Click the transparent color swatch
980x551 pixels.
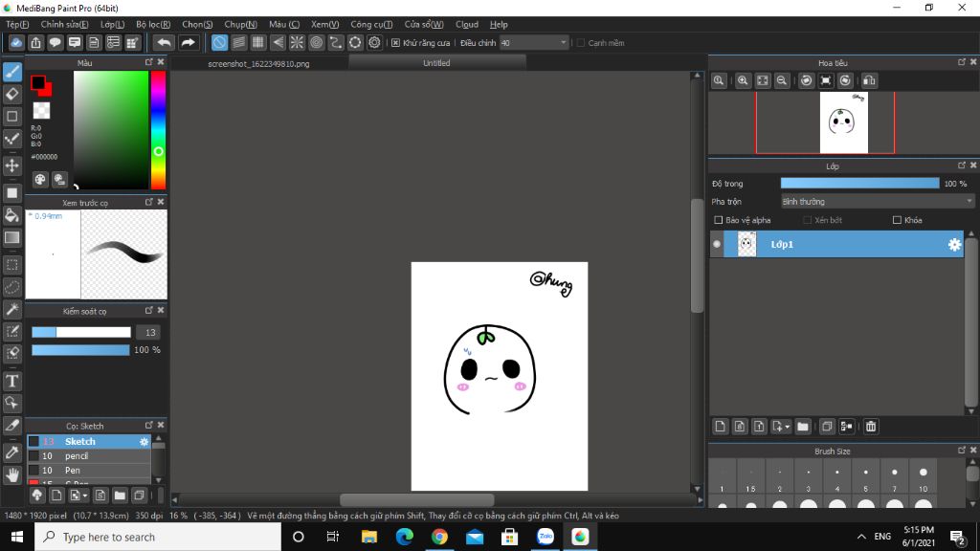[x=41, y=111]
